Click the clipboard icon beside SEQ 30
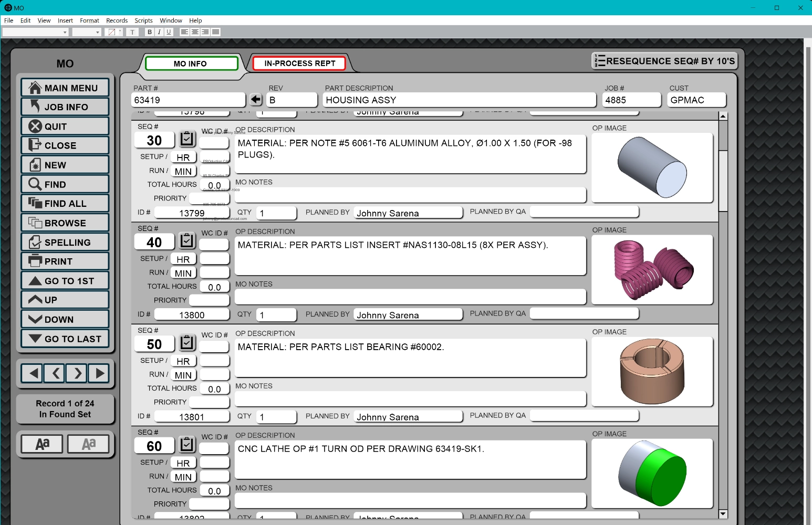The image size is (812, 525). [187, 139]
